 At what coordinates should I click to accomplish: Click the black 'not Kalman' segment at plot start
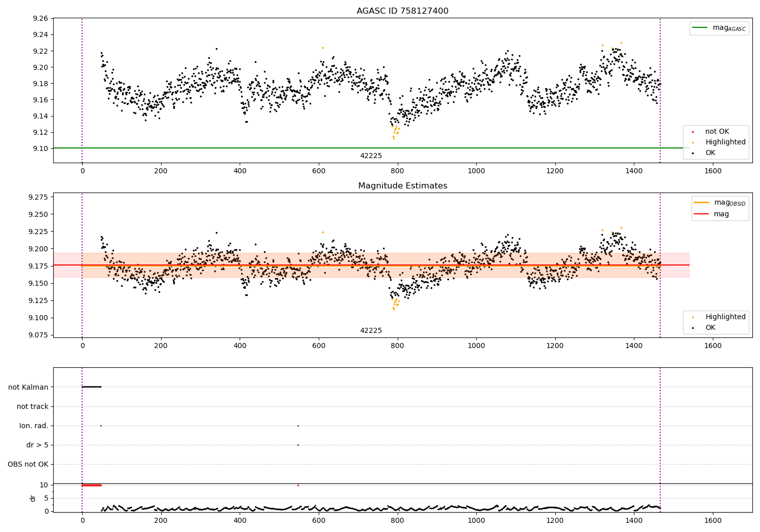(x=92, y=387)
